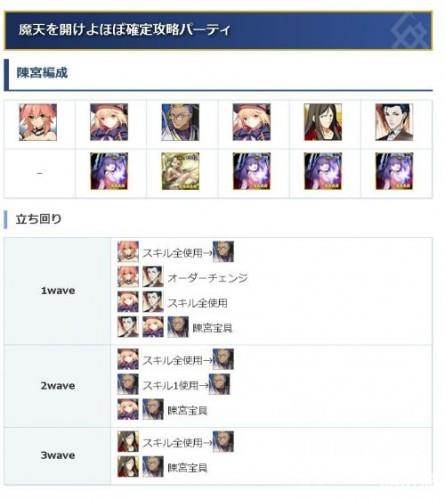Select the blonde hat girl portrait in second party slot
The image size is (445, 500).
(109, 122)
